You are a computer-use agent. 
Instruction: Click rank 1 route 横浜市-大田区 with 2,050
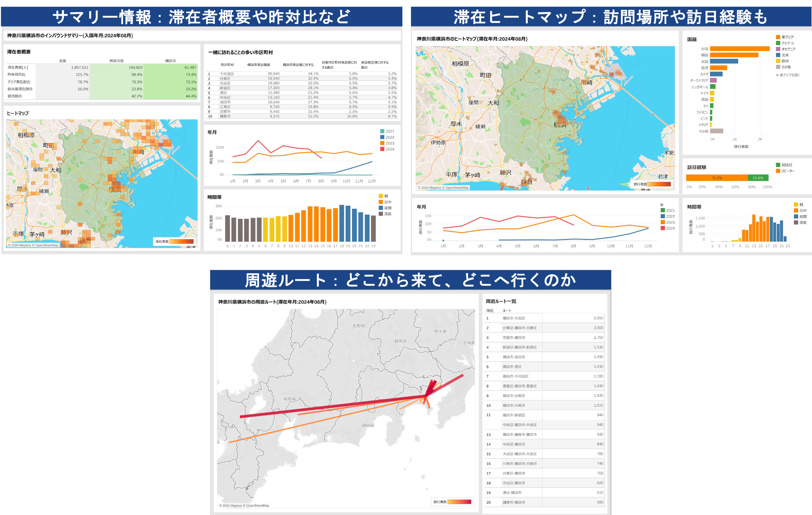545,318
